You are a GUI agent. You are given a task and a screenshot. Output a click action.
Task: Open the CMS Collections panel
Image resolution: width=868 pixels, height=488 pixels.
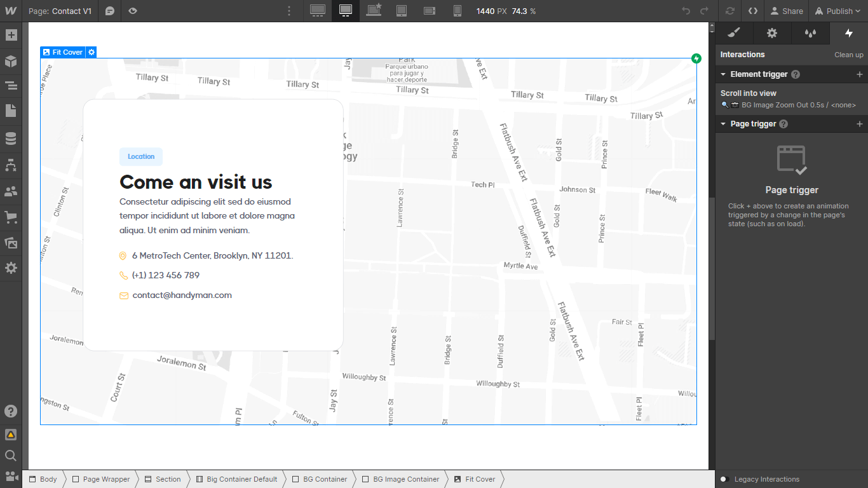point(11,138)
